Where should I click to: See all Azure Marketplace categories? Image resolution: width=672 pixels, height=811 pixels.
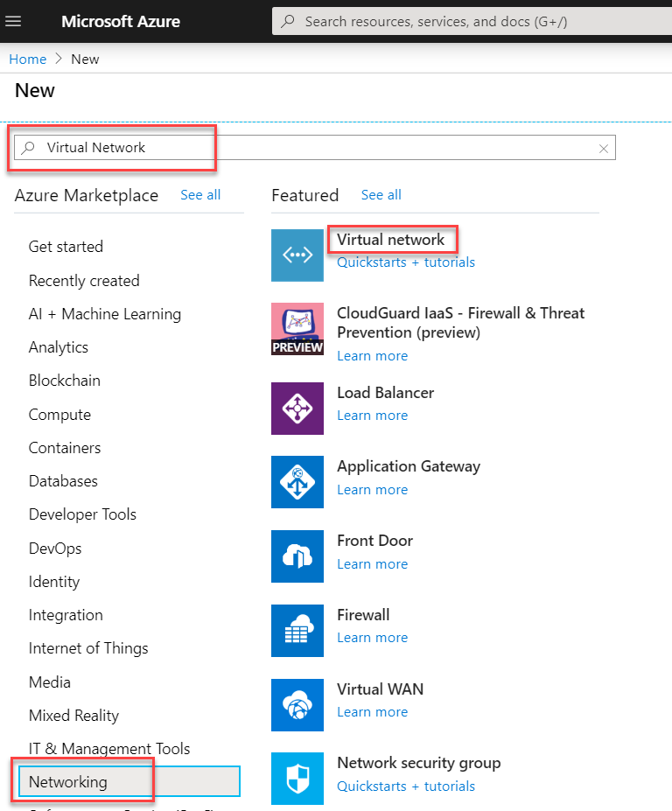200,195
